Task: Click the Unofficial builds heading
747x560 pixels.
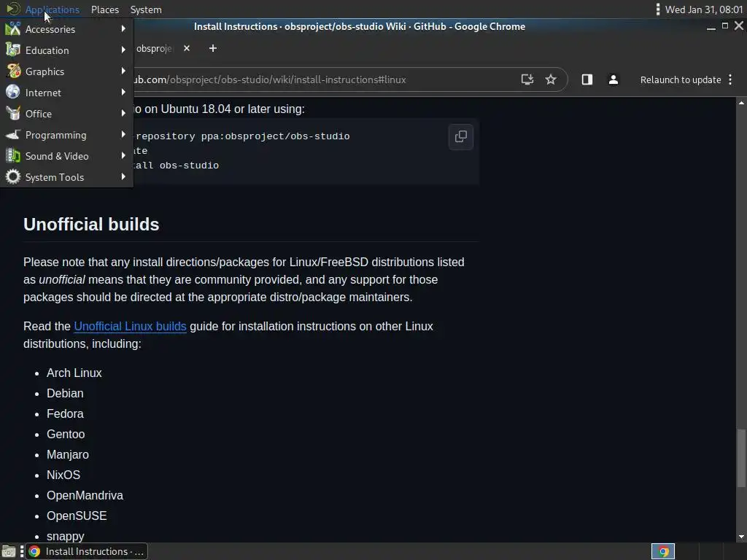Action: (91, 225)
